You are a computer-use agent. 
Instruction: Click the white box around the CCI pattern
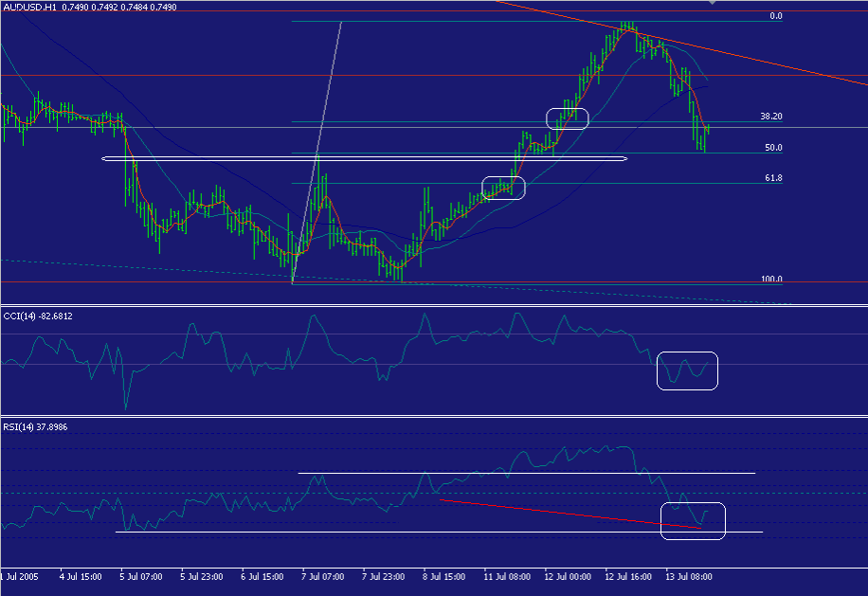tap(688, 370)
